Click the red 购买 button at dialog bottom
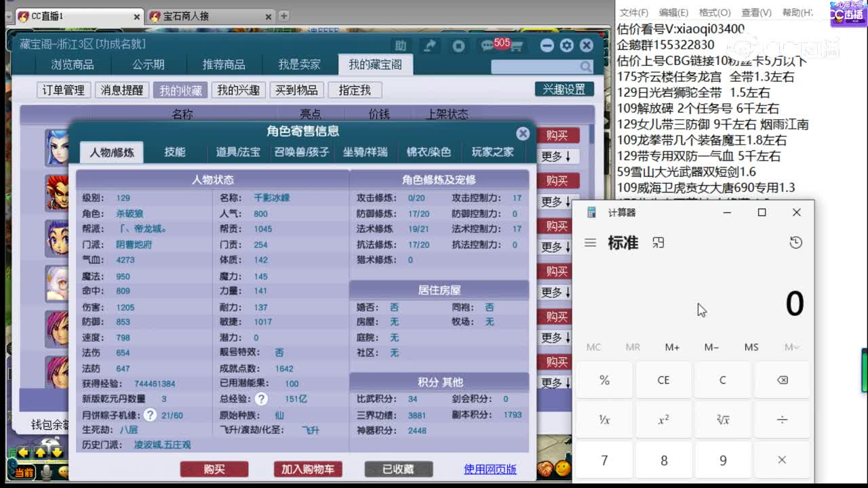Screen dimensions: 868x488 (x=214, y=468)
